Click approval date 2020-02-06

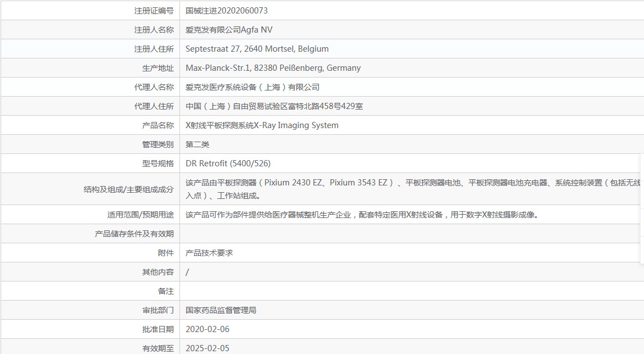[x=208, y=329]
